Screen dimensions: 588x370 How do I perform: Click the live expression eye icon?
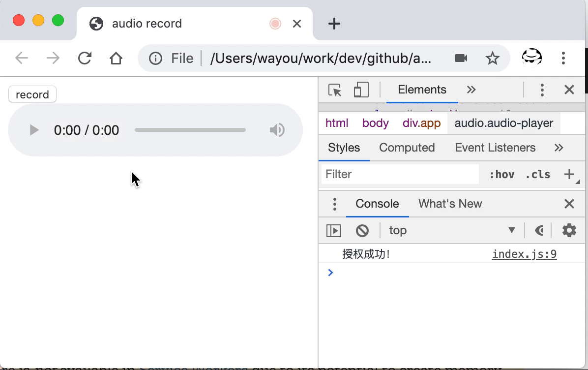[539, 230]
